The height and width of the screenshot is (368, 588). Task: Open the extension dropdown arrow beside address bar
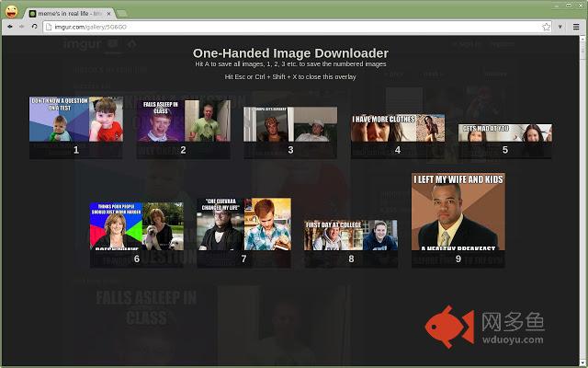coord(560,27)
